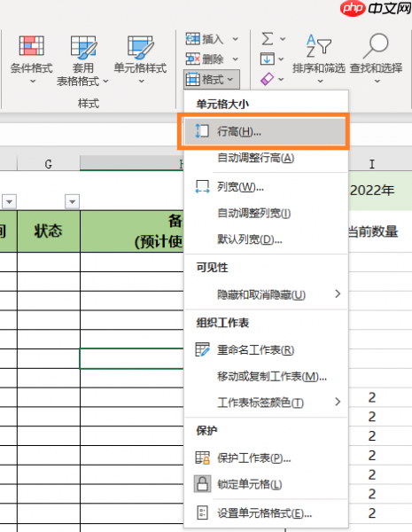This screenshot has width=412, height=532.
Task: Click the Insert (插入) cells button
Action: click(x=205, y=39)
